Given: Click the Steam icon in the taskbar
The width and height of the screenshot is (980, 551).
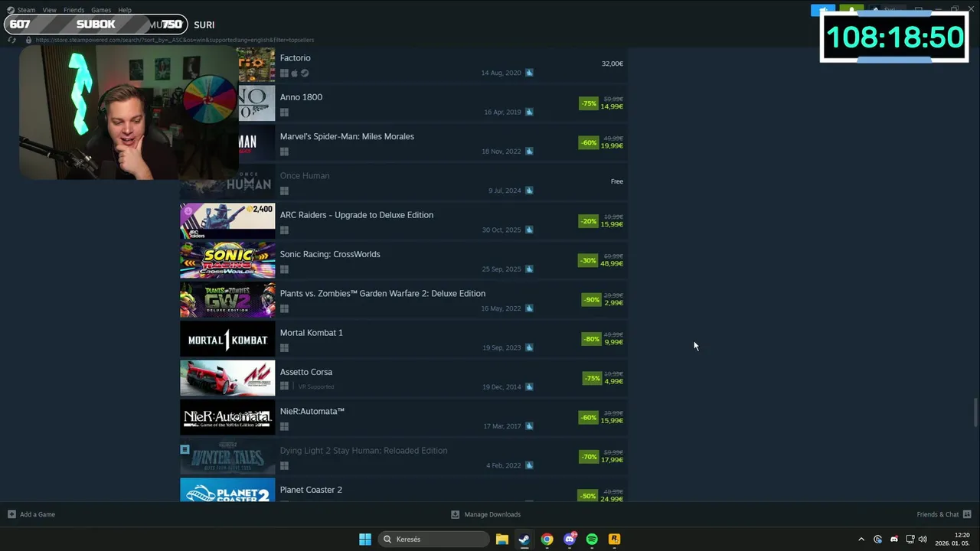Looking at the screenshot, I should pyautogui.click(x=524, y=539).
